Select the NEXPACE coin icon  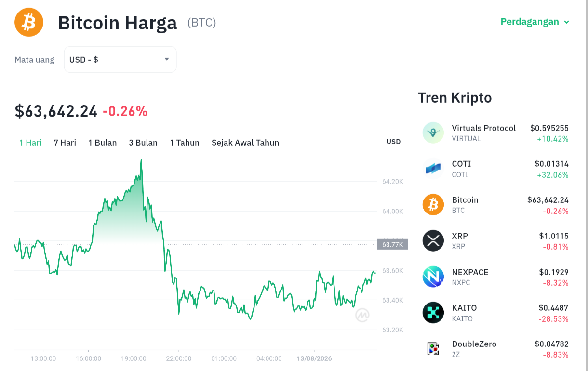click(x=433, y=277)
